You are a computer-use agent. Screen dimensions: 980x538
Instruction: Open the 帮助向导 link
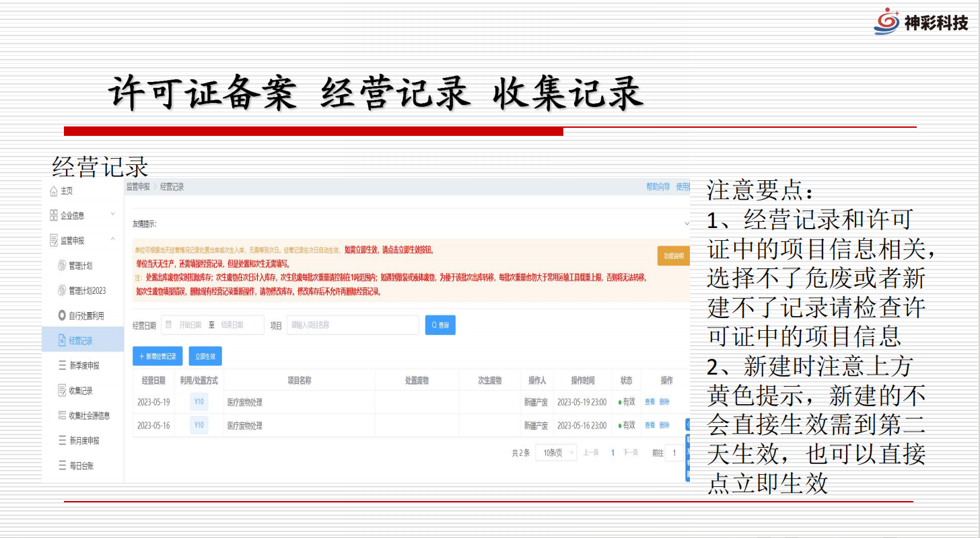coord(658,186)
